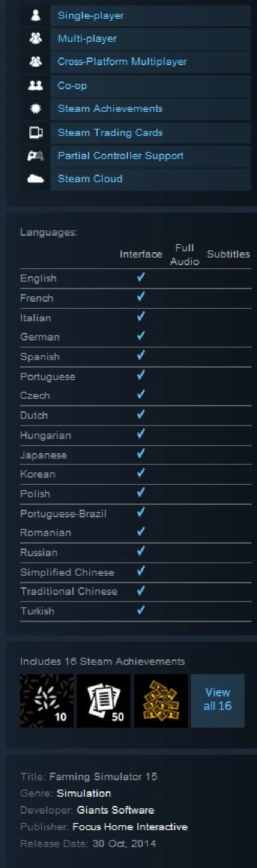This screenshot has height=868, width=257.
Task: Click the Single-player person icon
Action: click(36, 16)
